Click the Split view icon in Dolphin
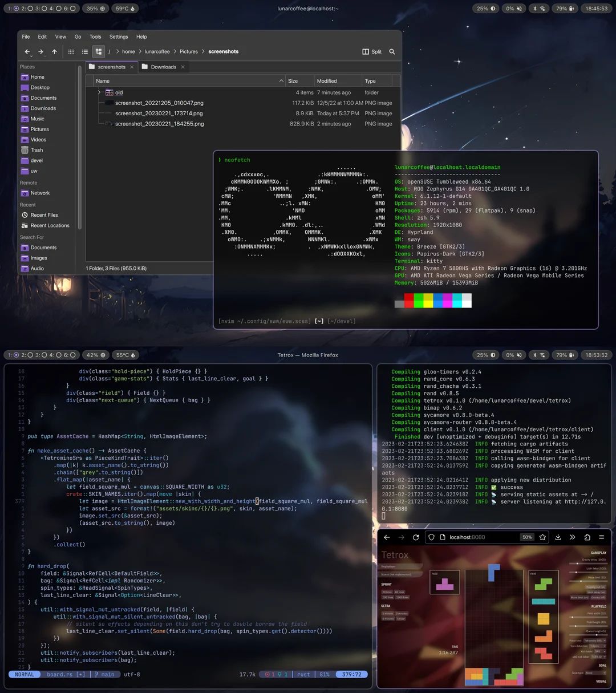Image resolution: width=616 pixels, height=693 pixels. pos(372,51)
